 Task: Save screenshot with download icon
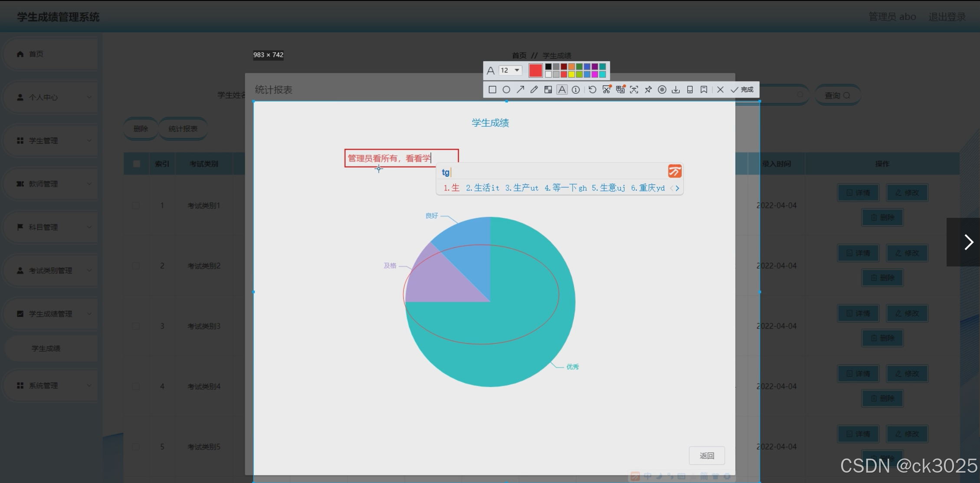676,90
